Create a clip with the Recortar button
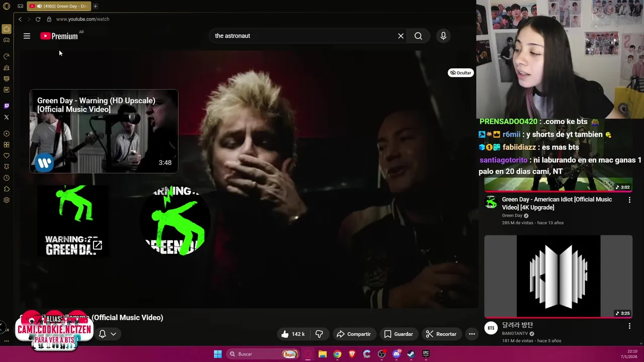 (441, 334)
